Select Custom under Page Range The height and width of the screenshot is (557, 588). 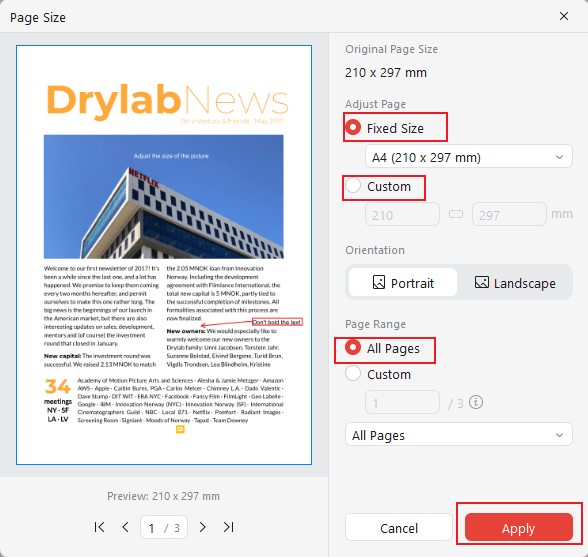(x=353, y=374)
